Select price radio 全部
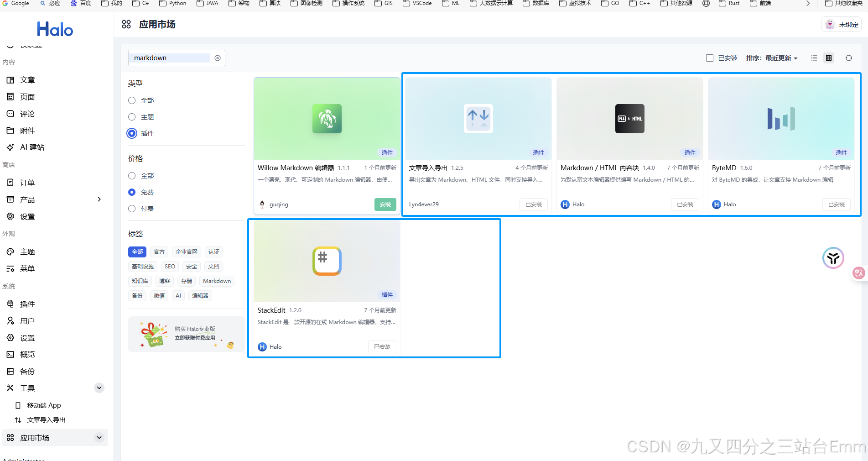868x461 pixels. pyautogui.click(x=132, y=176)
